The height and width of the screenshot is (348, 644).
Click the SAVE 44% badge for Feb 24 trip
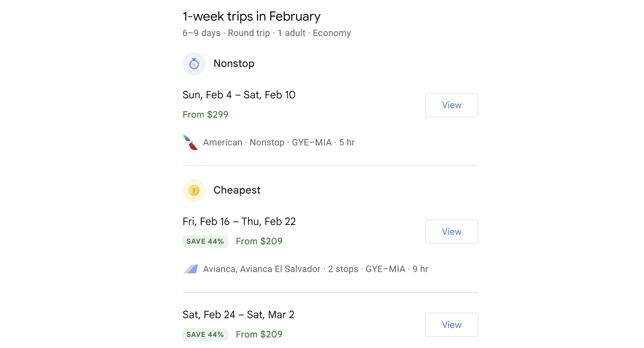205,335
